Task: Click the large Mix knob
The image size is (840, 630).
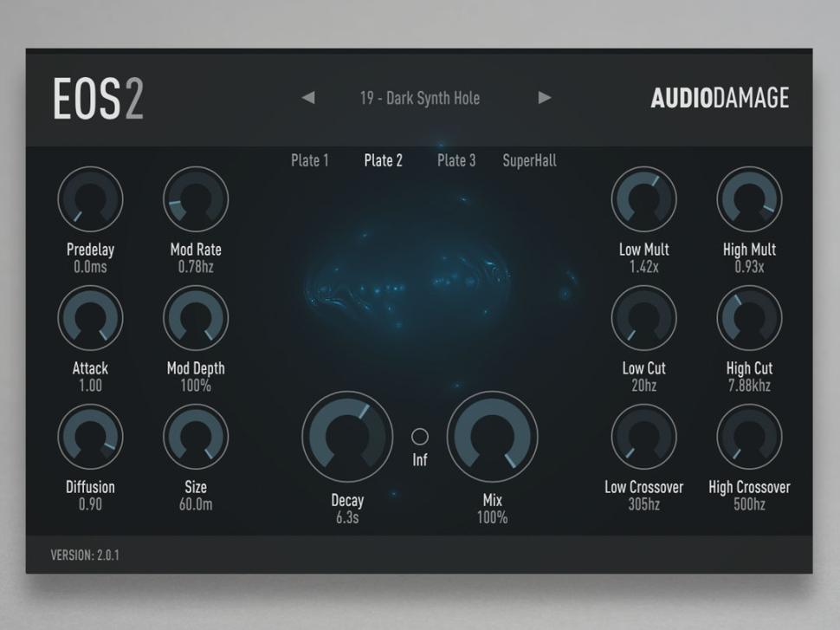Action: [x=493, y=437]
